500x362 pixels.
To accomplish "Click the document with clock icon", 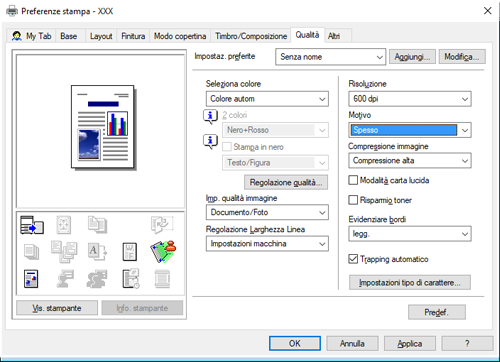I will (x=131, y=279).
